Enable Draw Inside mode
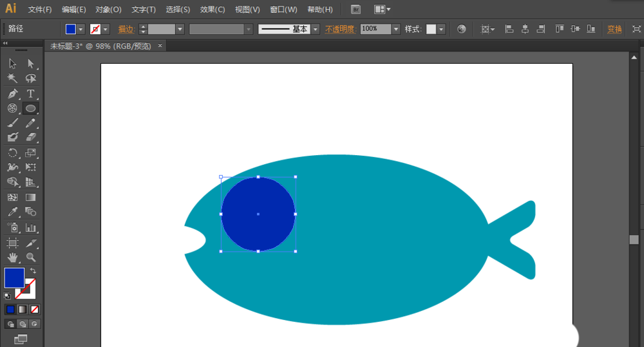 [35, 324]
